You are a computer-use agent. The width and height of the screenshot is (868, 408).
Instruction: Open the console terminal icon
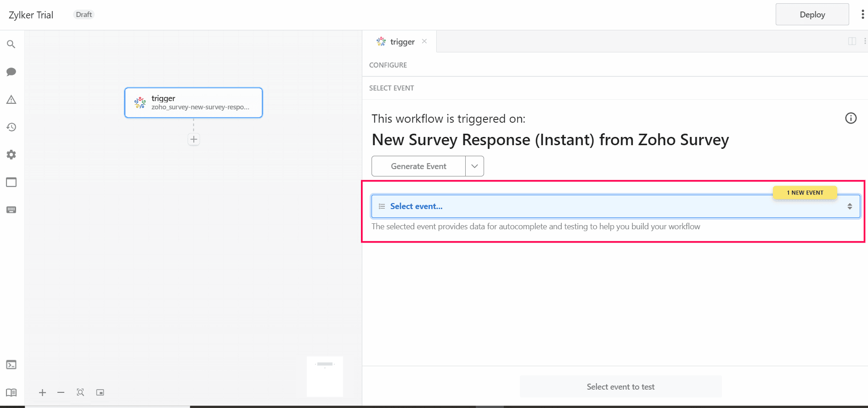point(11,365)
